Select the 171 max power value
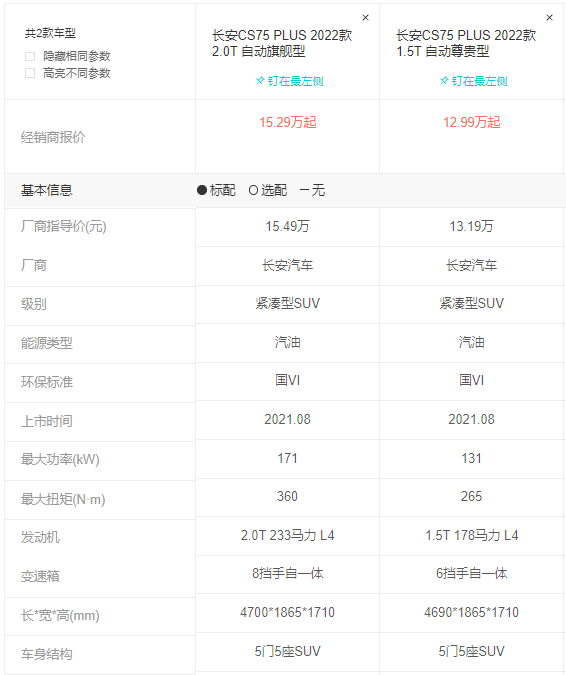This screenshot has width=566, height=675. click(x=288, y=458)
